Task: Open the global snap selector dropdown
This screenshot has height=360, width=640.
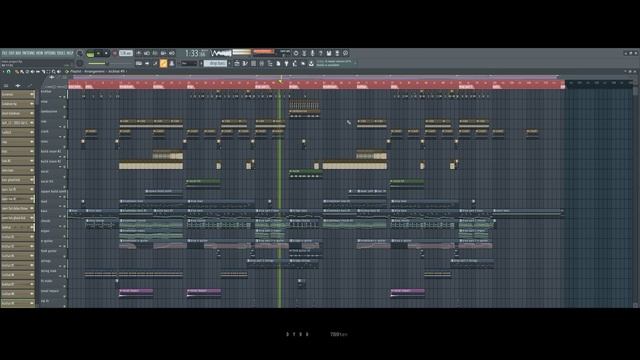Action: pyautogui.click(x=189, y=63)
